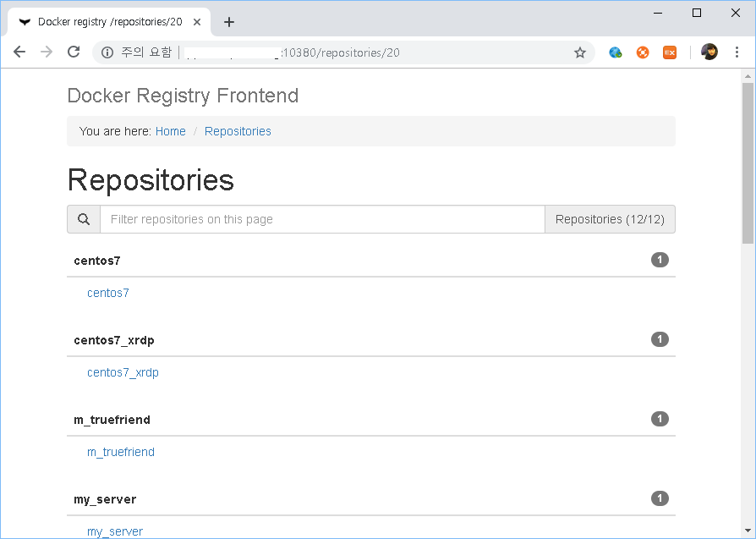Click the Repositories (12/12) counter
Screen dimensions: 756x539
click(610, 219)
